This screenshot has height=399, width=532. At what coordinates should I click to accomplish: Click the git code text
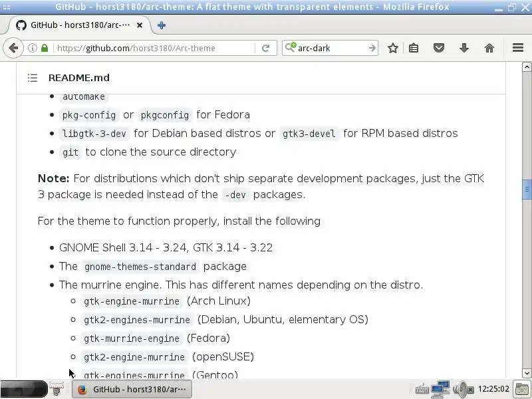coord(70,152)
